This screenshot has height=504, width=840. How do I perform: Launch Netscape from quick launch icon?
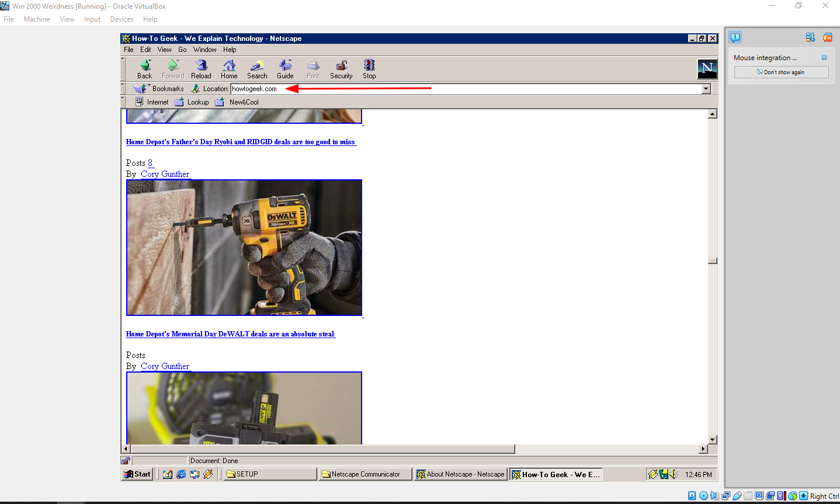pos(208,474)
